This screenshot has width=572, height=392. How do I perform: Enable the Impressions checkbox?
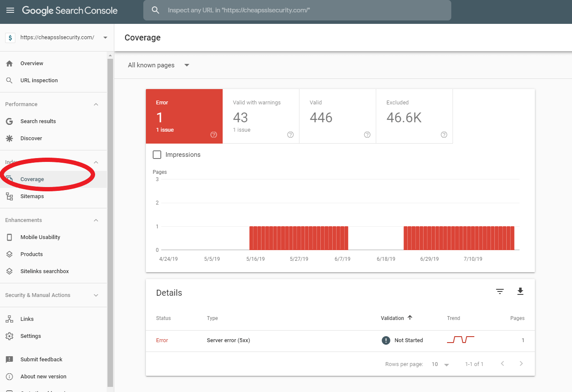pos(157,155)
